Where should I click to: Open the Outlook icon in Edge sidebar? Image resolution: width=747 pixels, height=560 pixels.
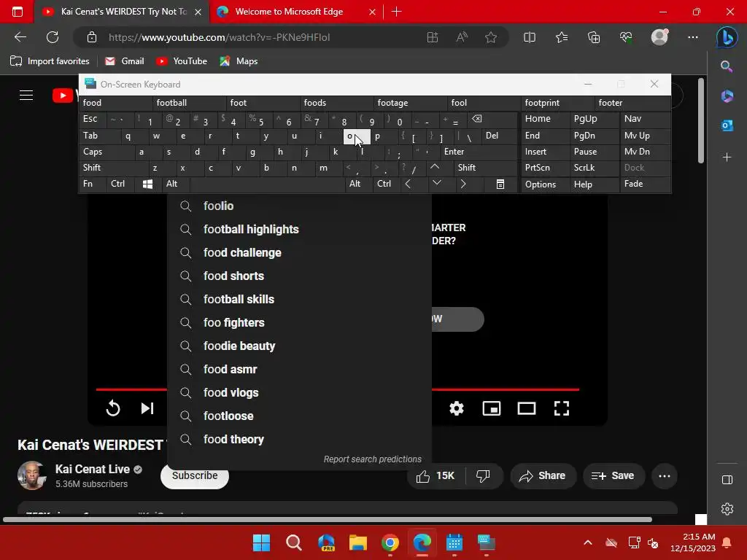[x=727, y=125]
